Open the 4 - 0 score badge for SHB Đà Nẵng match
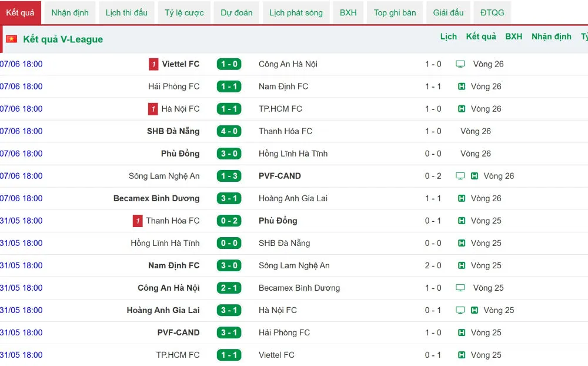This screenshot has width=588, height=366. click(x=229, y=131)
